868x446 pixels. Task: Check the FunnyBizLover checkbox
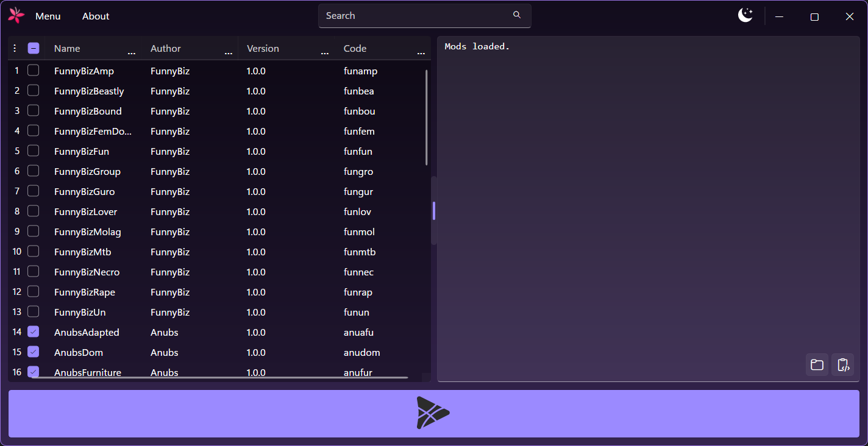point(34,211)
